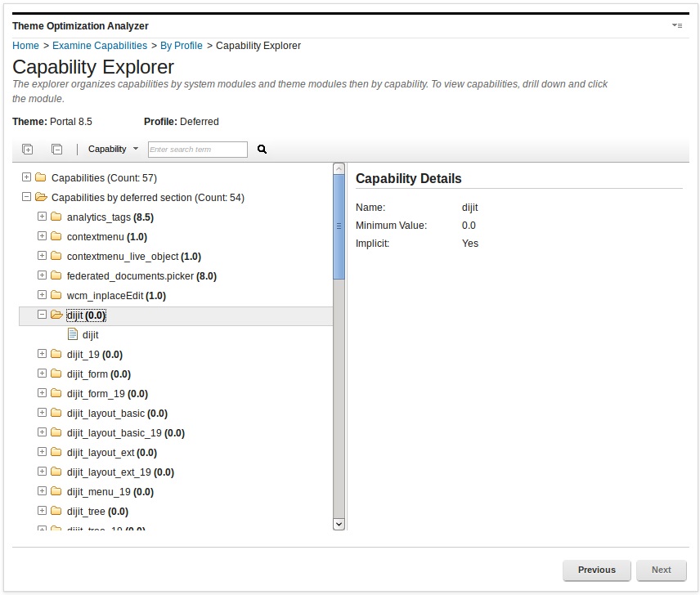Image resolution: width=700 pixels, height=595 pixels.
Task: Click the dijit document leaf icon
Action: [72, 333]
